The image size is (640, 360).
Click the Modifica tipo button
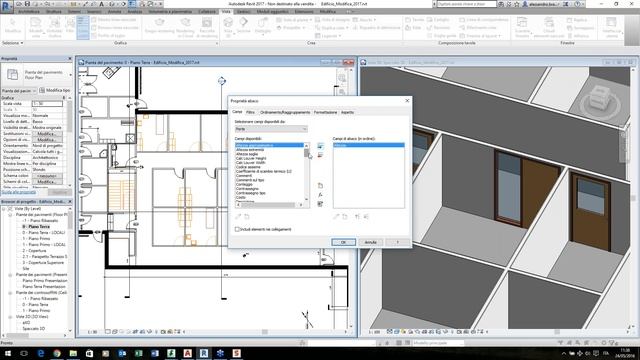pyautogui.click(x=55, y=91)
